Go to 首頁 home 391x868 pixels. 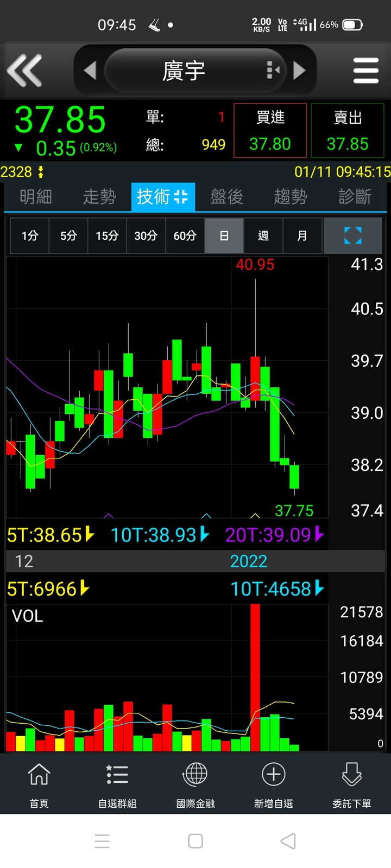[x=39, y=784]
